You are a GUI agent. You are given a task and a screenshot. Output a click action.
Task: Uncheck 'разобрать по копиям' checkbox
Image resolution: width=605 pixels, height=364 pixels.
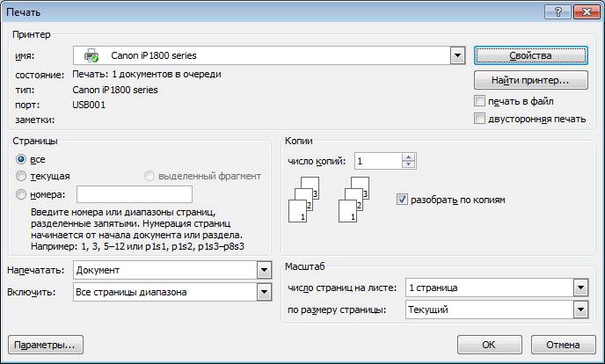pyautogui.click(x=403, y=200)
